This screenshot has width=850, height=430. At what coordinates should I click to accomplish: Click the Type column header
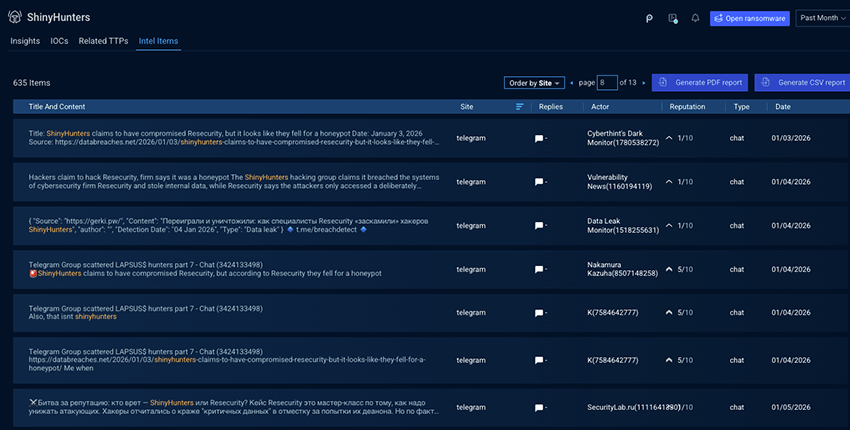tap(742, 107)
